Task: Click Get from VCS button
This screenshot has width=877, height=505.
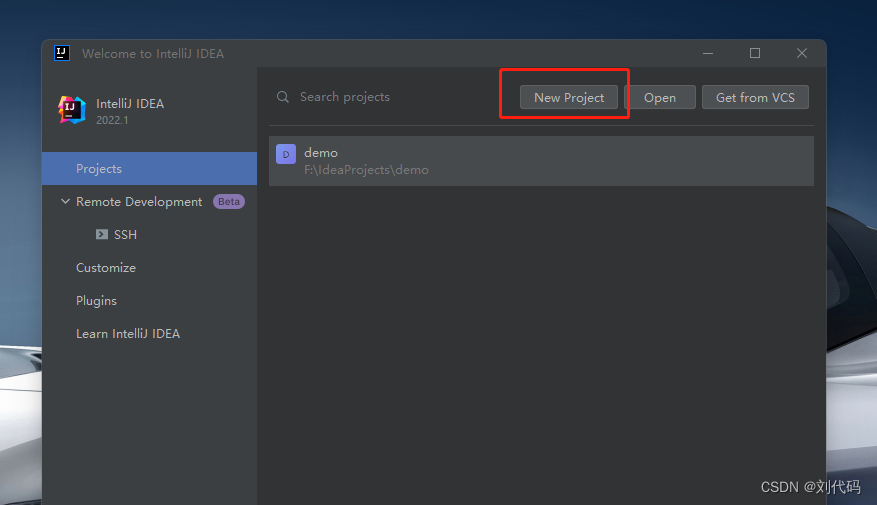Action: pos(755,97)
